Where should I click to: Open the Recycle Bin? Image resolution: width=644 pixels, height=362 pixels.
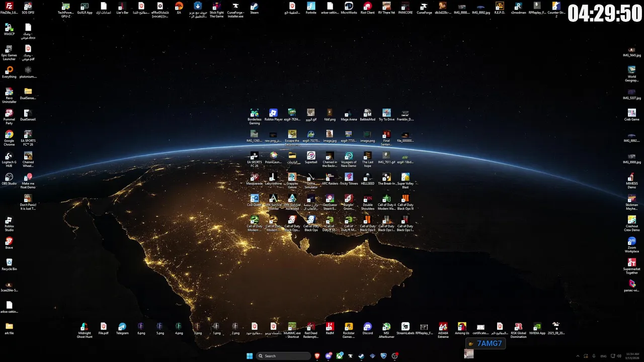click(x=9, y=264)
